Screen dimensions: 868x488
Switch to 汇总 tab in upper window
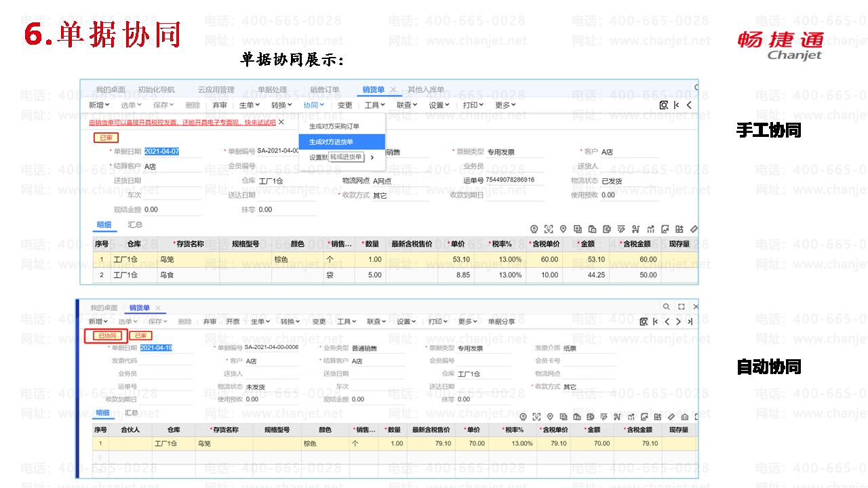click(135, 224)
